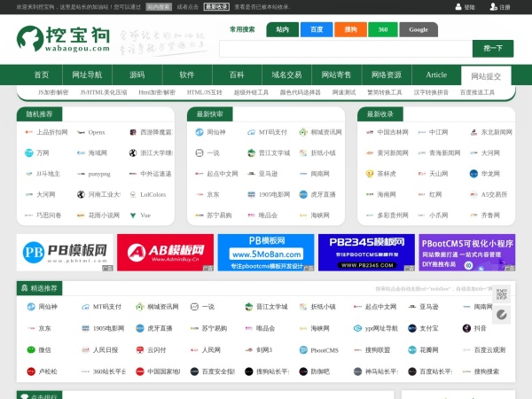Click the register user icon
This screenshot has width=532, height=399.
pos(493,6)
